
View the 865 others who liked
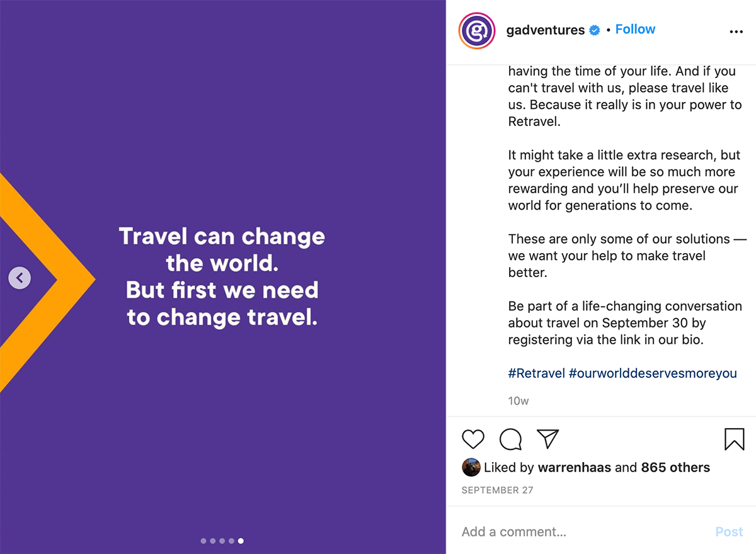675,468
